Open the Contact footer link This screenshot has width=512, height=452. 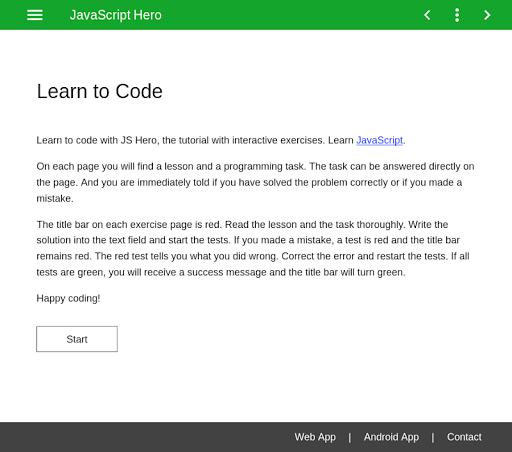coord(464,437)
